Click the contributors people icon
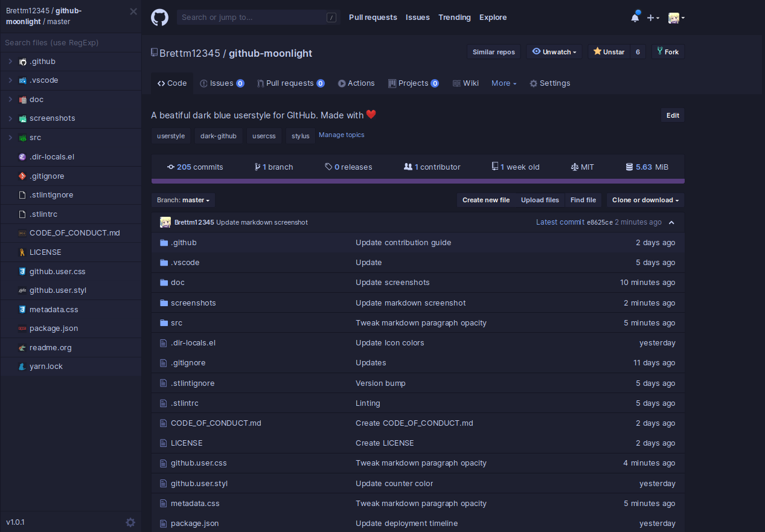Image resolution: width=765 pixels, height=532 pixels. [408, 167]
